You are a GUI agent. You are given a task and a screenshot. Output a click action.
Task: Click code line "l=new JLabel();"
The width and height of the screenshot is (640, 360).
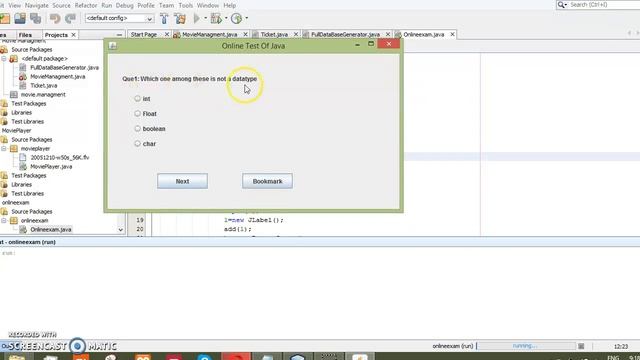coord(253,220)
